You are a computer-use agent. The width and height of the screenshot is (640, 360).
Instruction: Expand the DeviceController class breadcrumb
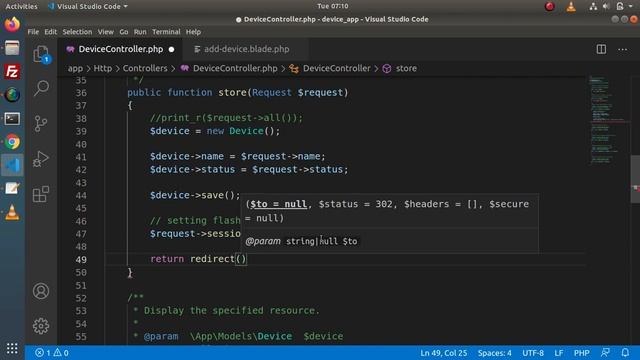[336, 69]
